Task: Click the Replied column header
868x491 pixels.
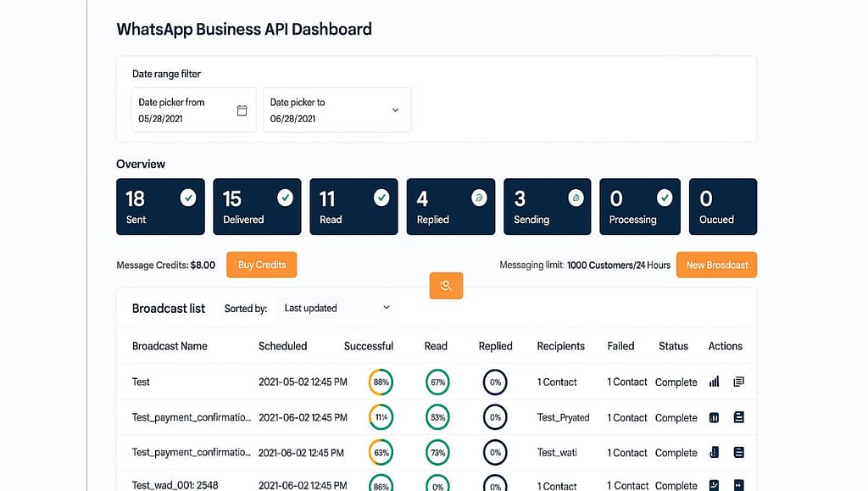Action: click(x=495, y=346)
